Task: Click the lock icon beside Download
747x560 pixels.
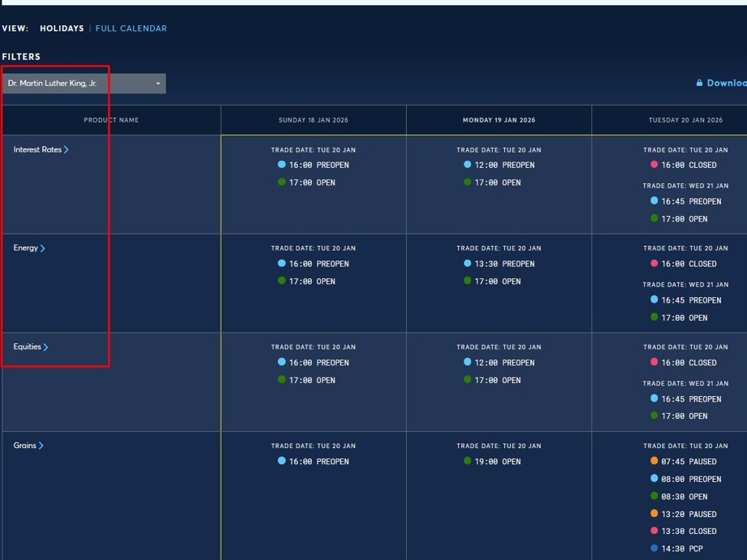Action: coord(699,82)
